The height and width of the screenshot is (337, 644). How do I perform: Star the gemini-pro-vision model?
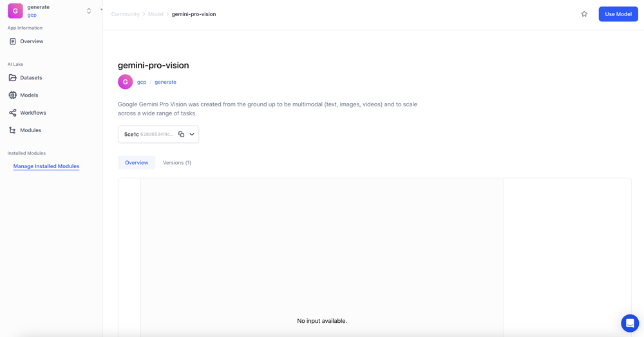click(x=584, y=14)
